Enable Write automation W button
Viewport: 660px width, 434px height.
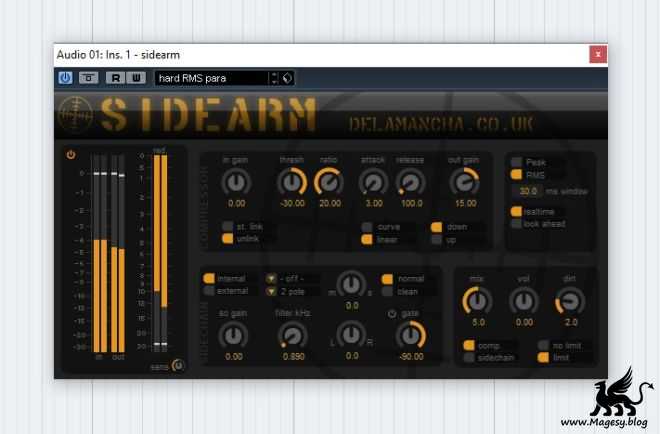coord(136,78)
